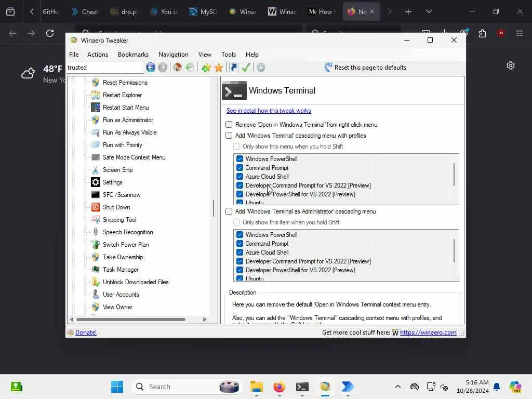The width and height of the screenshot is (532, 399).
Task: Open the Tools menu
Action: click(x=229, y=54)
